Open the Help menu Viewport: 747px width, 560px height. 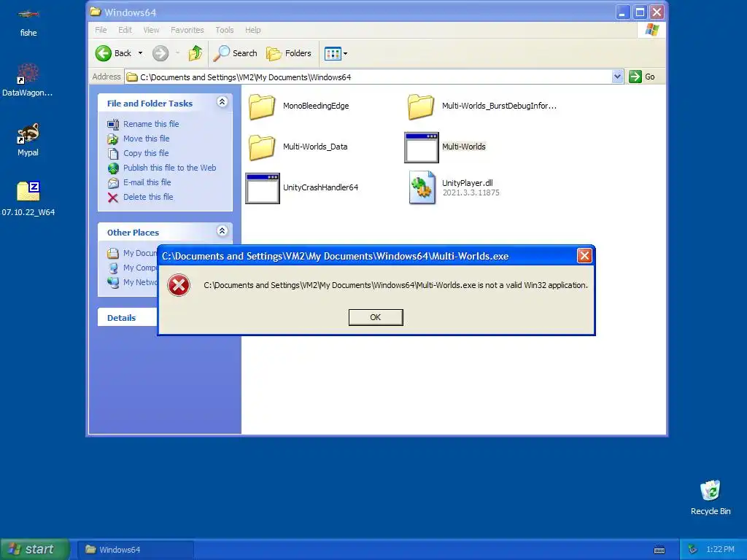[x=253, y=30]
